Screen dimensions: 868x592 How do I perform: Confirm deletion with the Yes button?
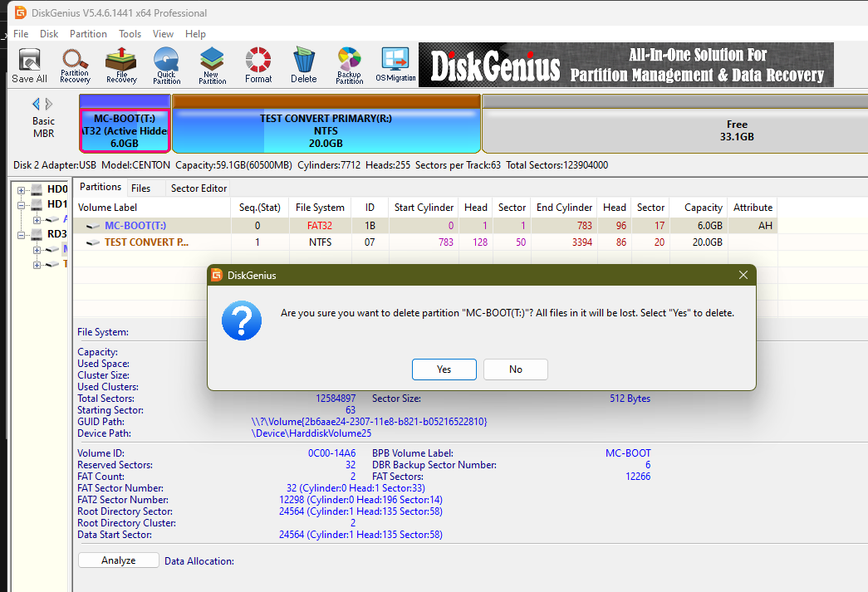pyautogui.click(x=444, y=369)
